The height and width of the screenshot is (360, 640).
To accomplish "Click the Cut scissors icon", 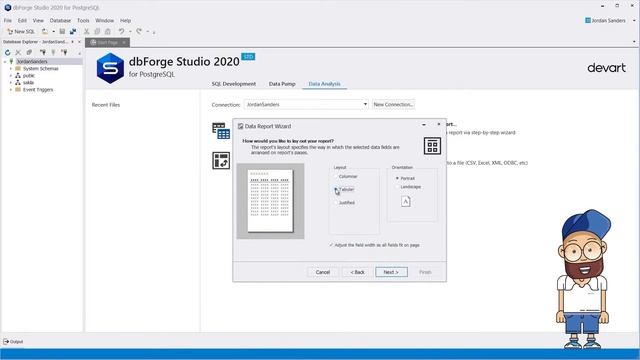I will pos(87,31).
